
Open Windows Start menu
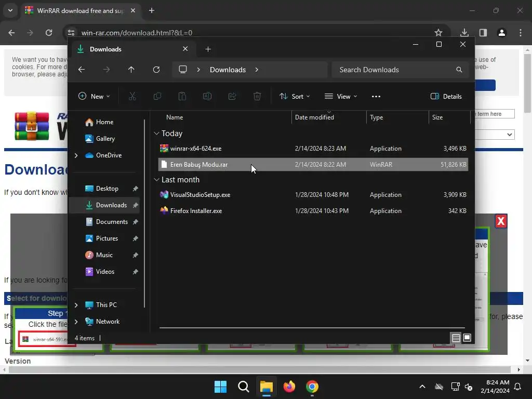pos(220,387)
